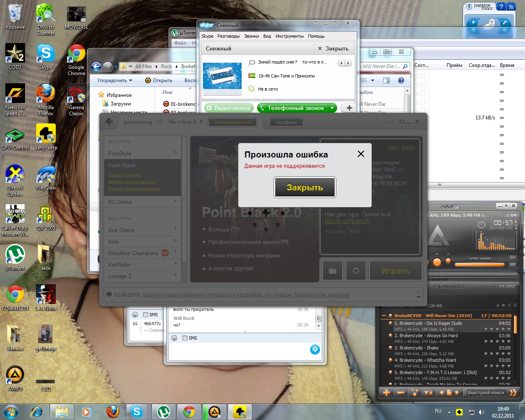Add files with AIMP plus icon
525x420 pixels.
point(386,393)
